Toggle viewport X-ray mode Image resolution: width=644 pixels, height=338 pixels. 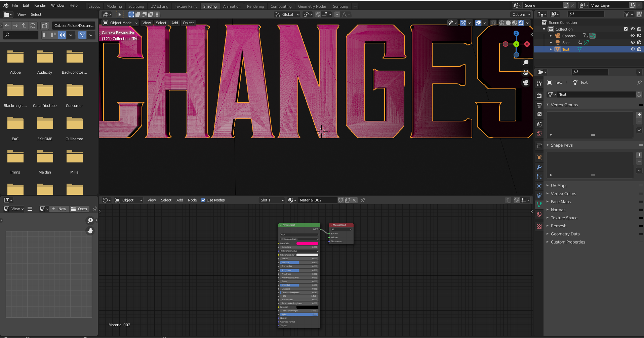(493, 23)
